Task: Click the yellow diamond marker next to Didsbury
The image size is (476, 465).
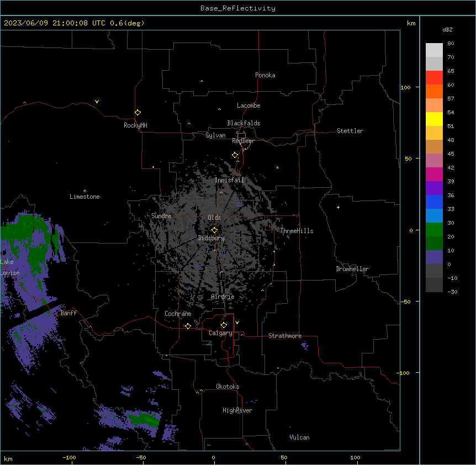Action: point(214,230)
